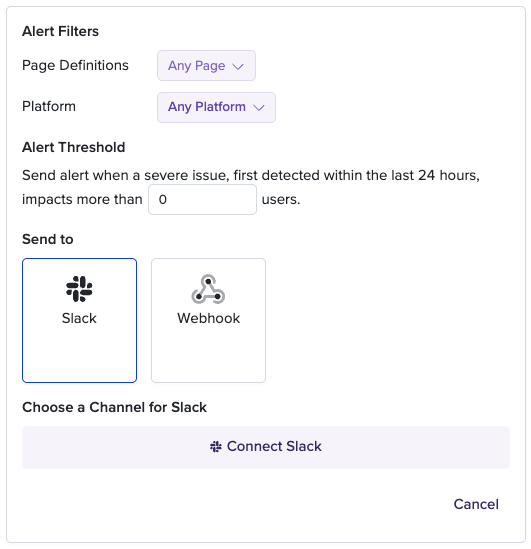Click the Connect Slack button
531x549 pixels.
click(266, 447)
